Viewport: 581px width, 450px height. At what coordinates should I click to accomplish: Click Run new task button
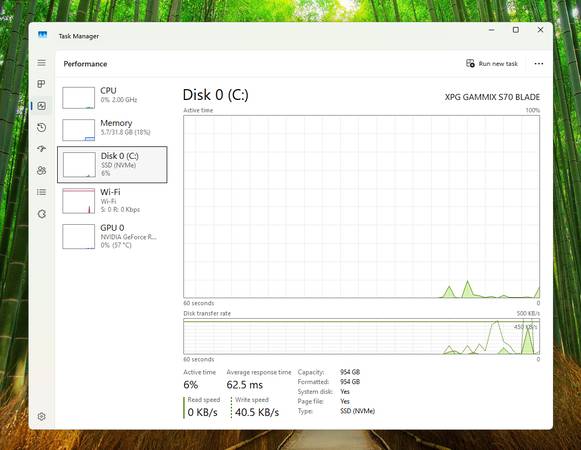pos(492,64)
